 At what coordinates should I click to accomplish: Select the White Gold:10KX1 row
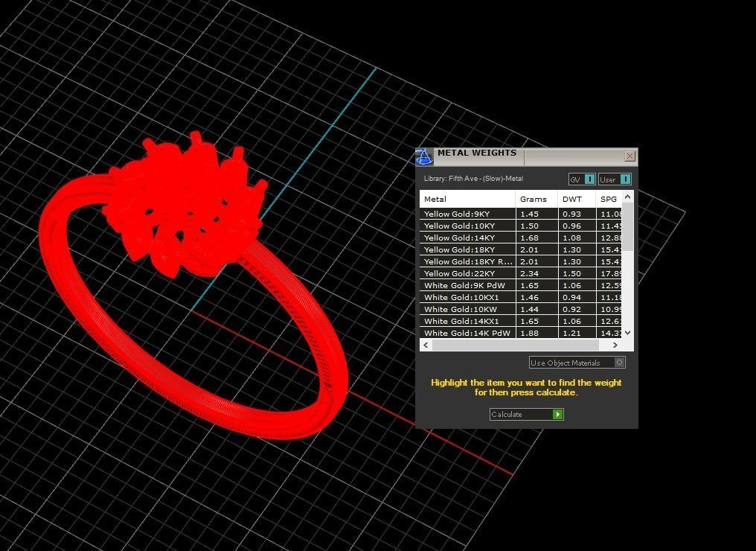521,297
